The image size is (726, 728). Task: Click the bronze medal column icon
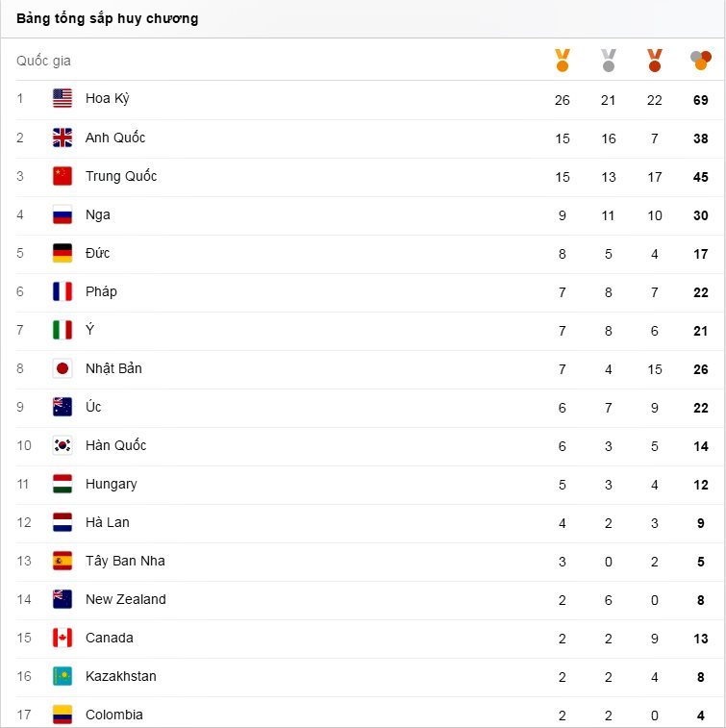click(x=655, y=61)
